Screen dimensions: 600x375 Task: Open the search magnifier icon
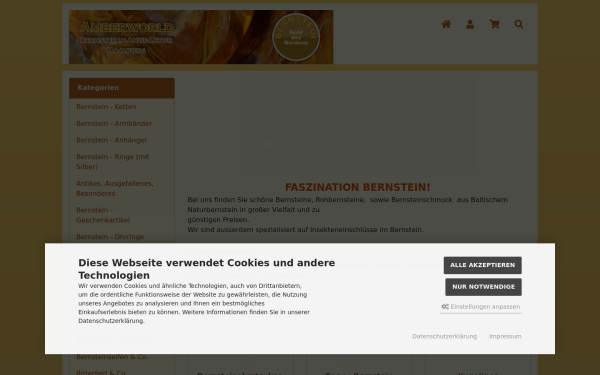click(518, 24)
